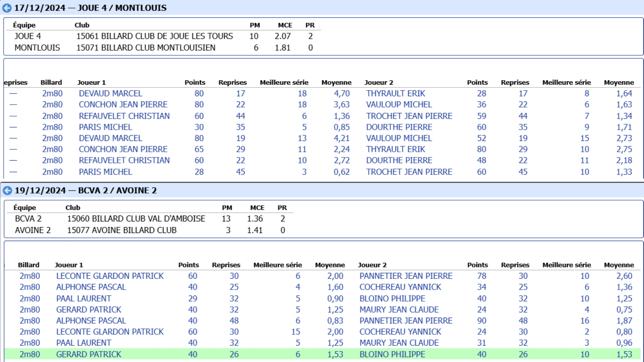This screenshot has width=644, height=362.
Task: Click PANNETIER JEAN PIERRE with 90 points
Action: click(x=406, y=321)
